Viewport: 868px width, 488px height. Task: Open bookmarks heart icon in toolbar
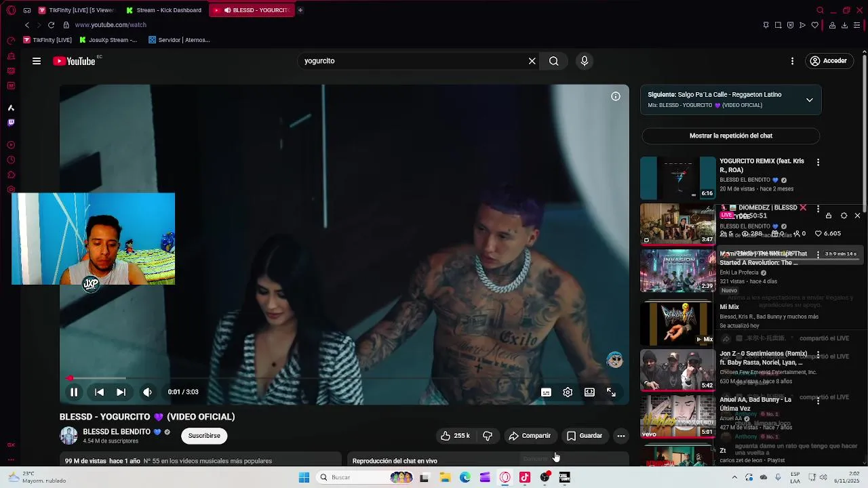tap(814, 25)
